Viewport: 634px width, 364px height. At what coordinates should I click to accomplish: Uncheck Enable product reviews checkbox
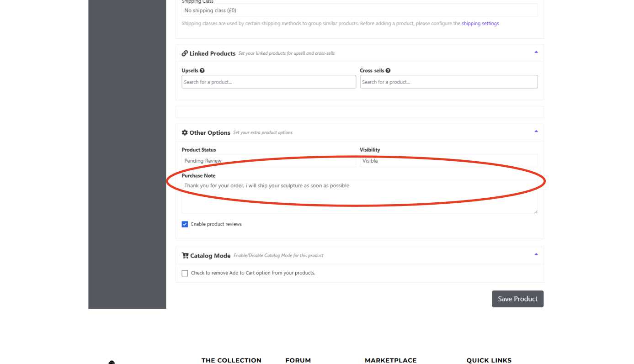coord(185,224)
